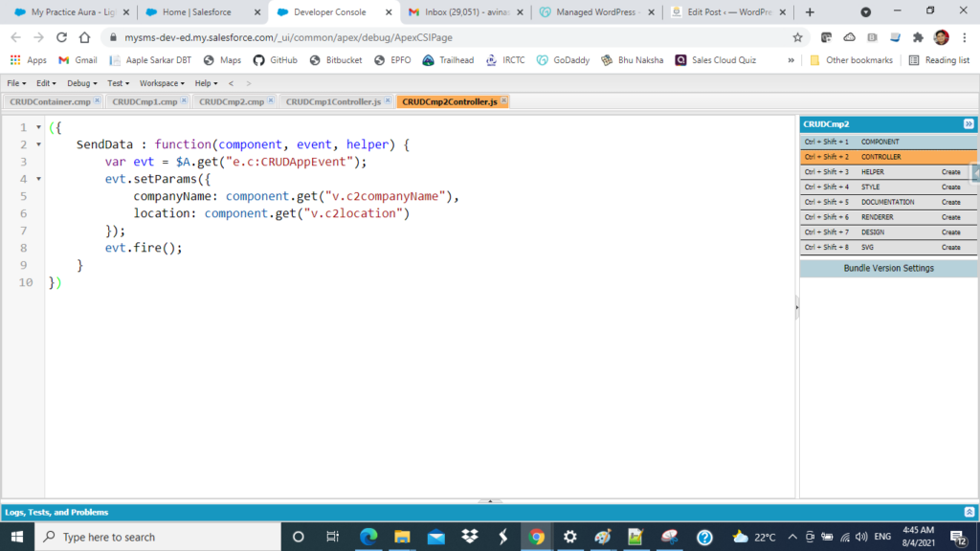Show more bookmarks chevron
This screenshot has height=551, width=980.
[791, 60]
